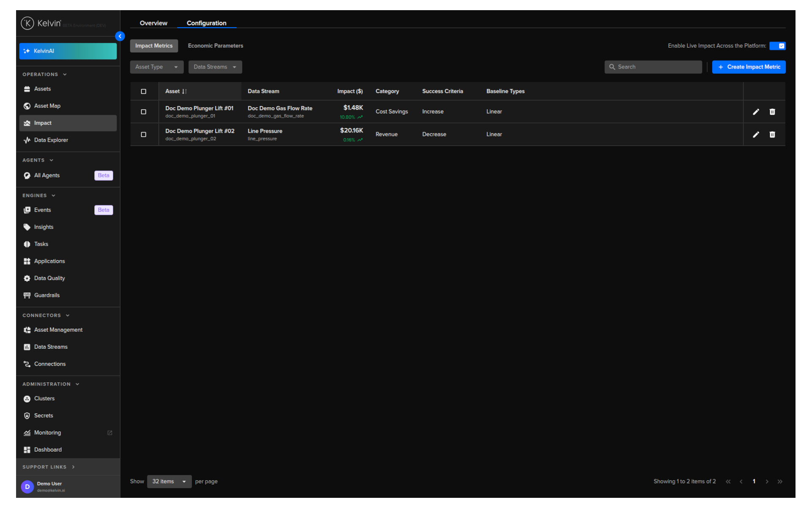This screenshot has height=508, width=812.
Task: Open Connections page
Action: pos(68,364)
